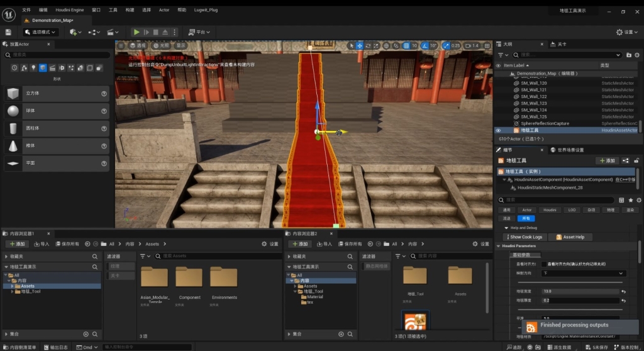
Task: Select the LOD filter in Details
Action: (572, 210)
